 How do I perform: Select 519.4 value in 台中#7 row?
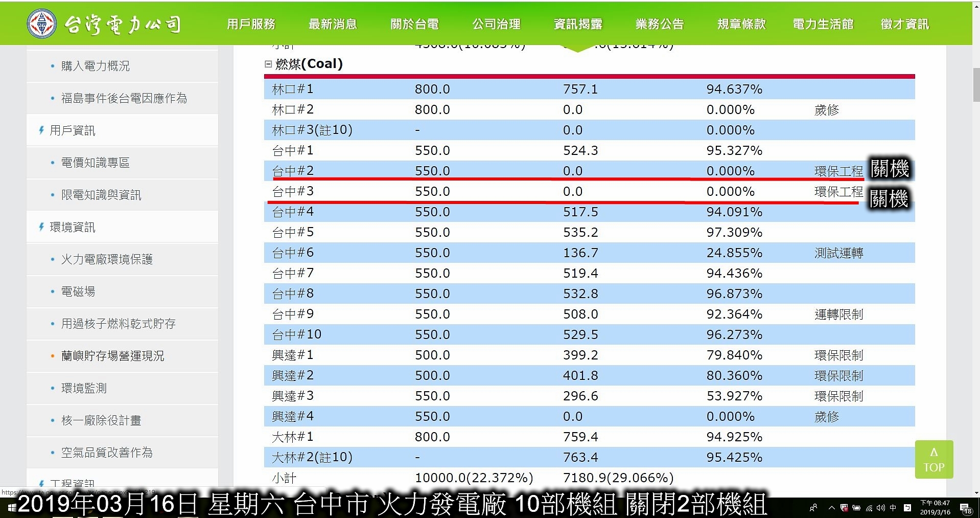click(x=580, y=273)
